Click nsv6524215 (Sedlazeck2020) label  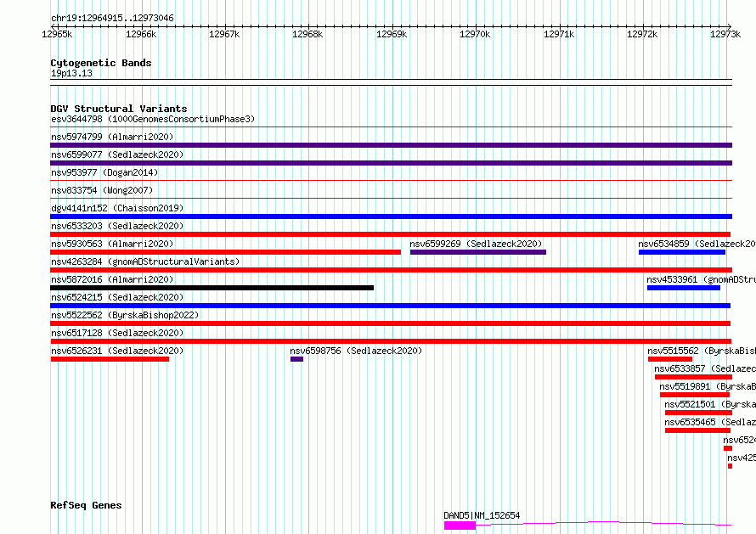point(117,297)
